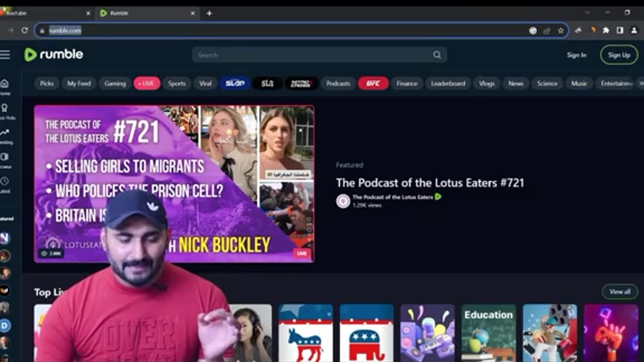
Task: Close the YouTube browser tab
Action: (88, 13)
